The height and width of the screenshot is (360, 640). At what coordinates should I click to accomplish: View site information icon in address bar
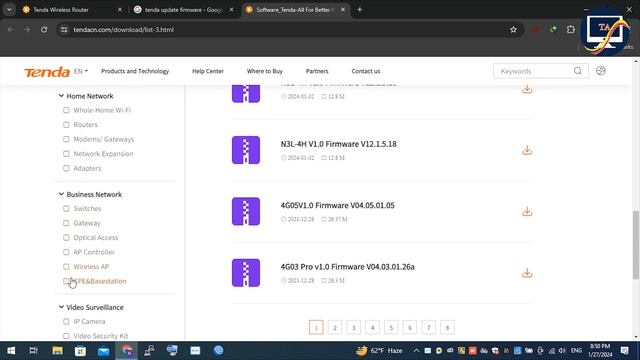64,29
